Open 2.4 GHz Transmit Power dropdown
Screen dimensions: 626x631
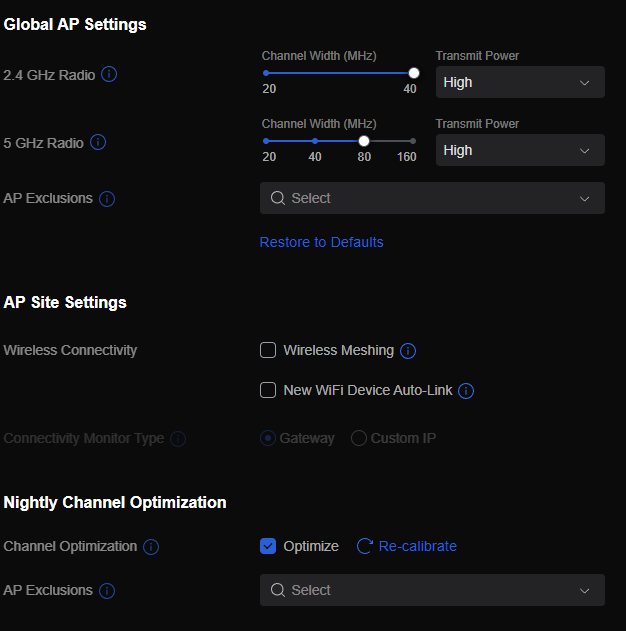[x=520, y=82]
